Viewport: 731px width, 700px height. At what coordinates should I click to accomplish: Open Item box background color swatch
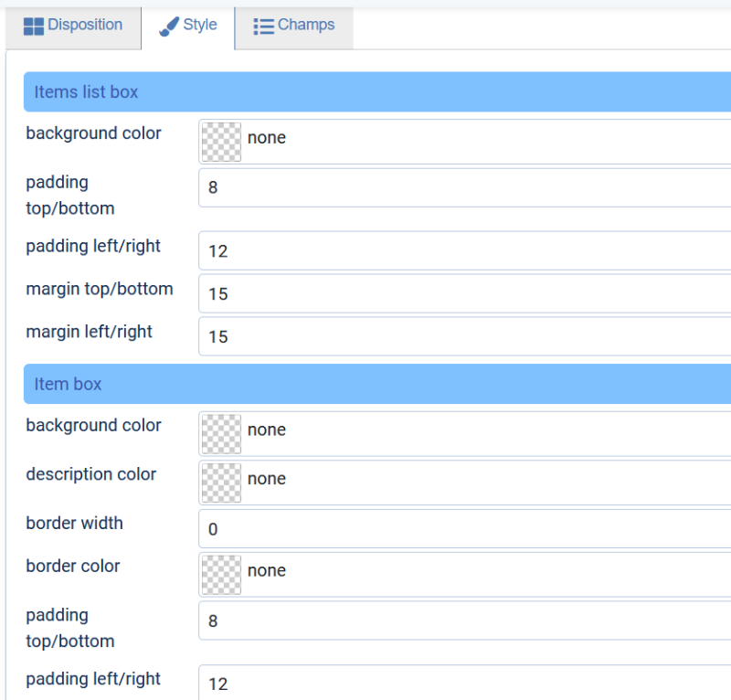221,434
